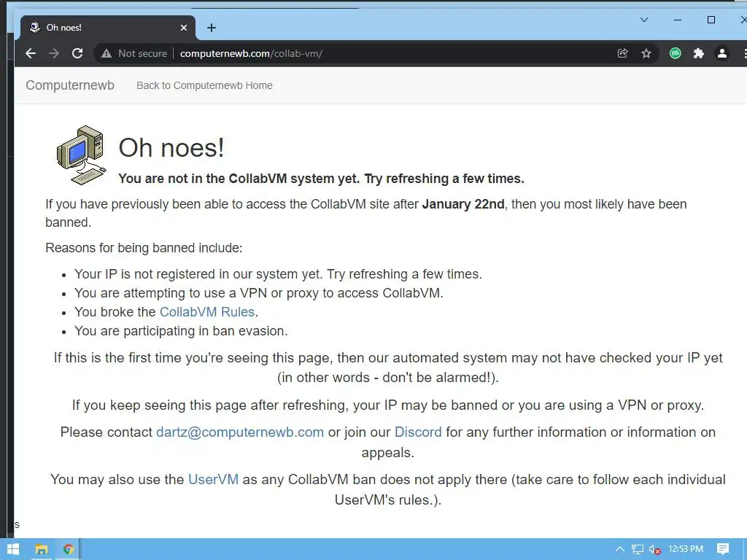Click the retro computer image

coord(82,155)
